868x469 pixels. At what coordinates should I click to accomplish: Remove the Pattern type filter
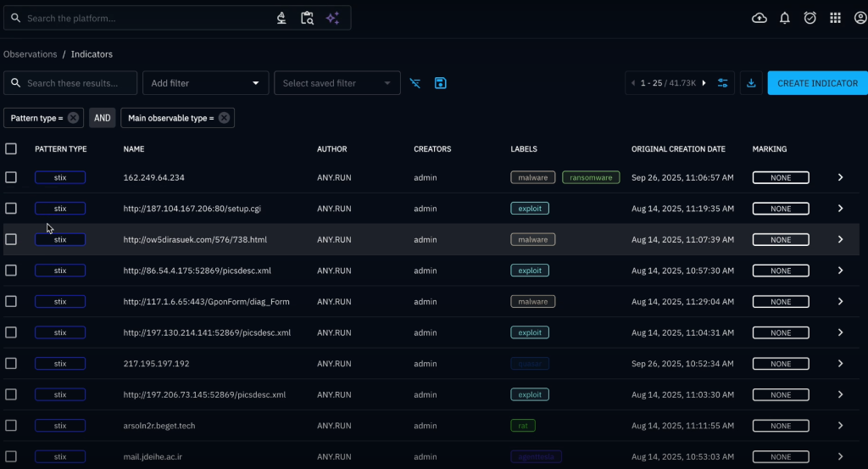click(73, 118)
